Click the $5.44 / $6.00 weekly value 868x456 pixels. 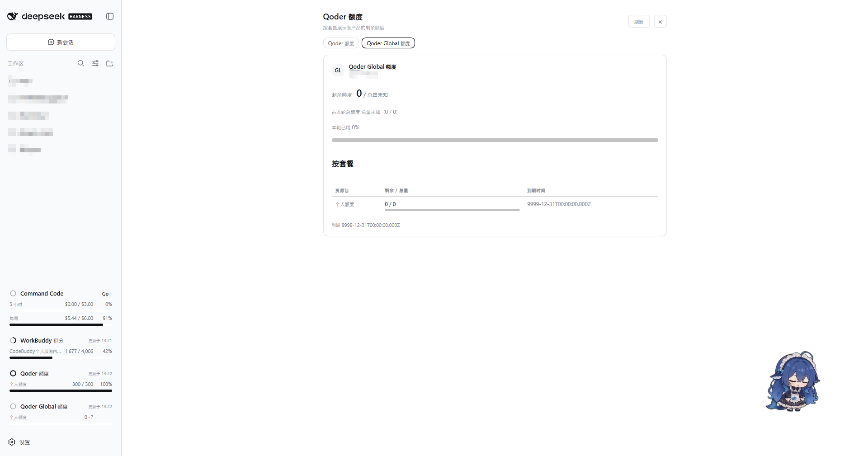(x=79, y=318)
